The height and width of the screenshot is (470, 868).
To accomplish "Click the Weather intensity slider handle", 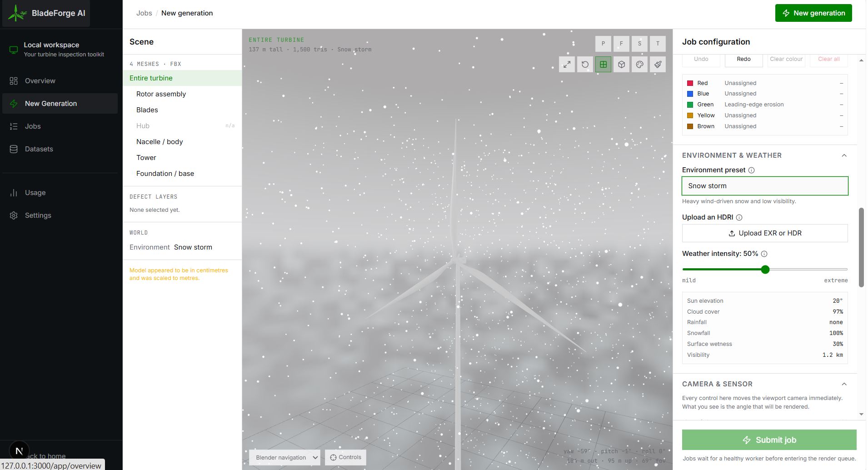I will click(x=765, y=270).
